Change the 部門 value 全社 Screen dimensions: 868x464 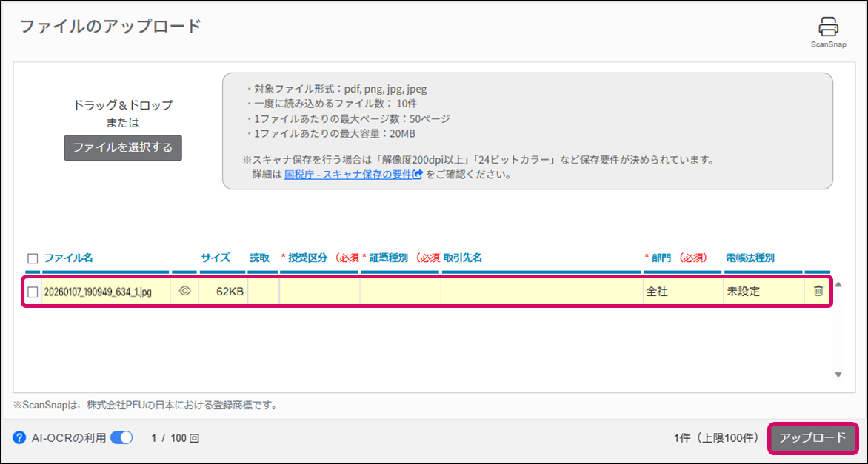pos(682,292)
